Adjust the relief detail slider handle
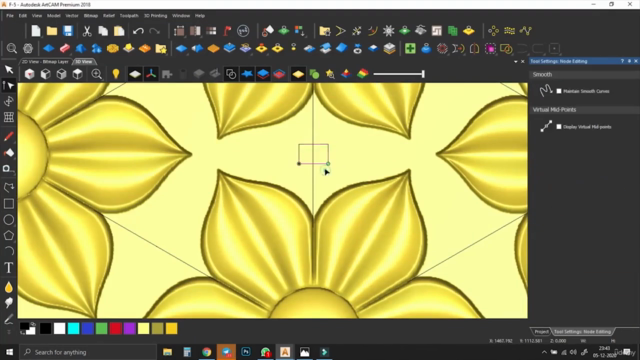Image resolution: width=640 pixels, height=360 pixels. pos(423,74)
